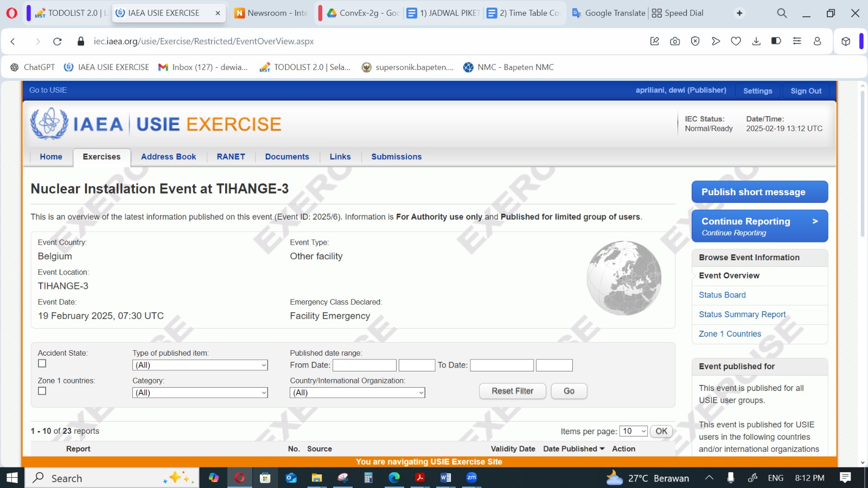The height and width of the screenshot is (488, 868).
Task: Open Status Summary Report link
Action: tap(742, 314)
